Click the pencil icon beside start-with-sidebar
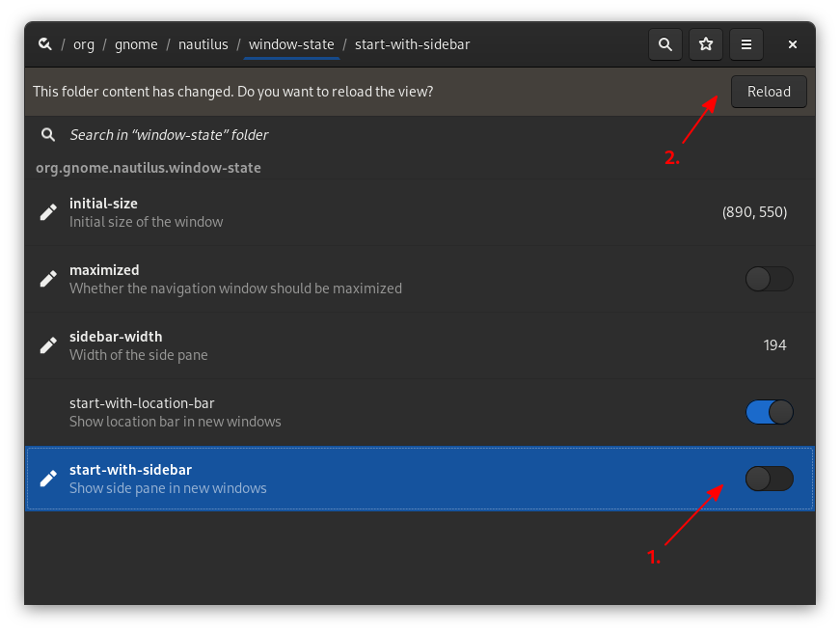Image resolution: width=840 pixels, height=632 pixels. coord(47,478)
